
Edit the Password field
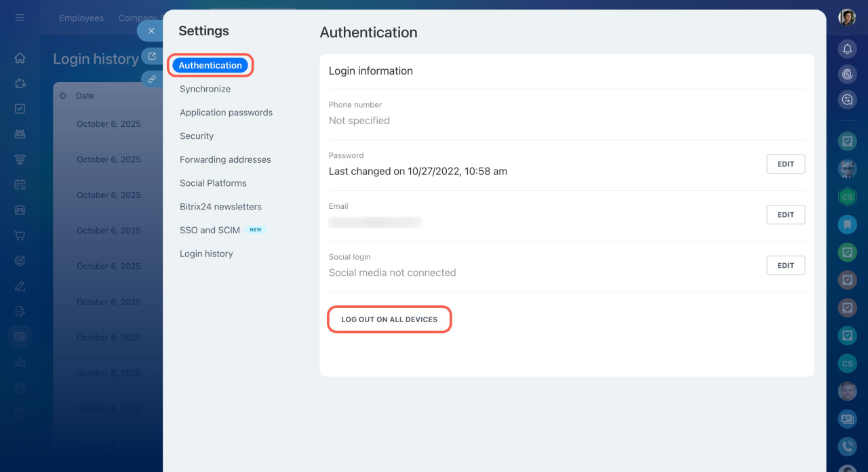tap(785, 164)
